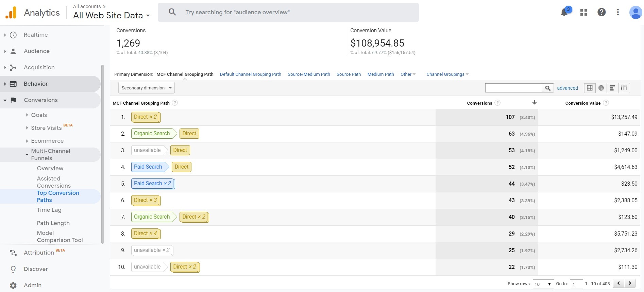The image size is (644, 292).
Task: Click the table filter search box
Action: pos(513,88)
